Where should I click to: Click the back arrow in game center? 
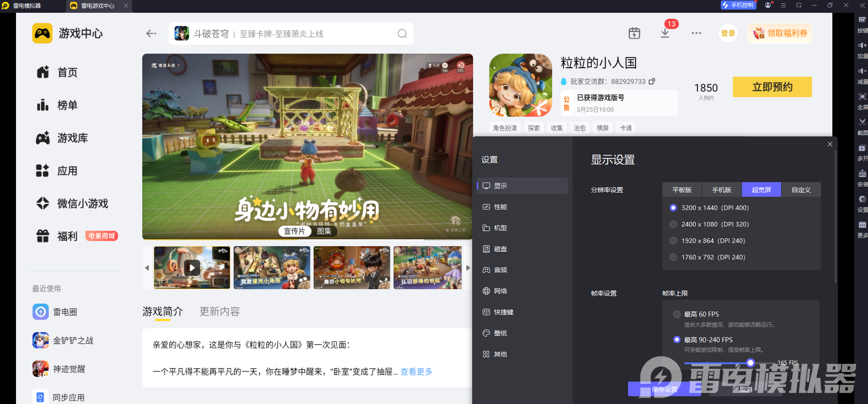pyautogui.click(x=151, y=33)
